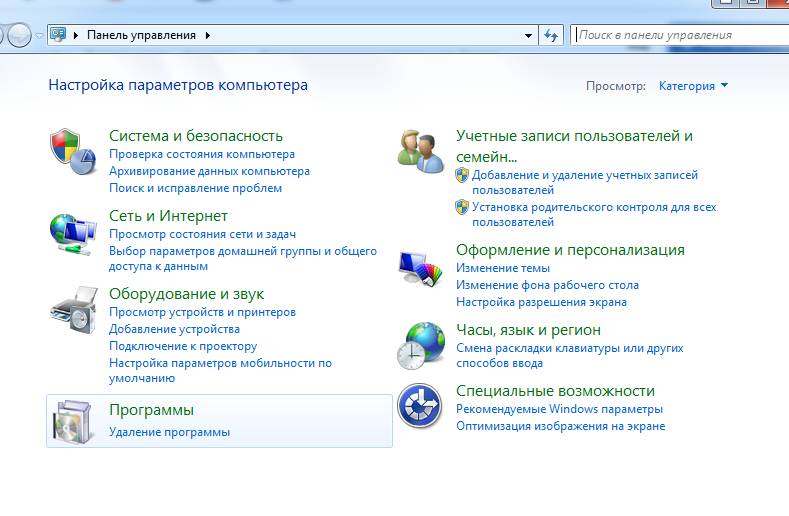Click the Добавление устройства link

coord(175,329)
